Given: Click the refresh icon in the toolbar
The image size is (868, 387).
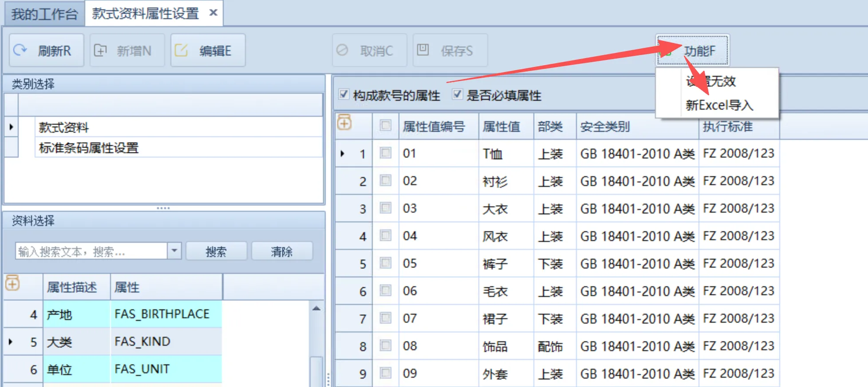Looking at the screenshot, I should tap(20, 50).
